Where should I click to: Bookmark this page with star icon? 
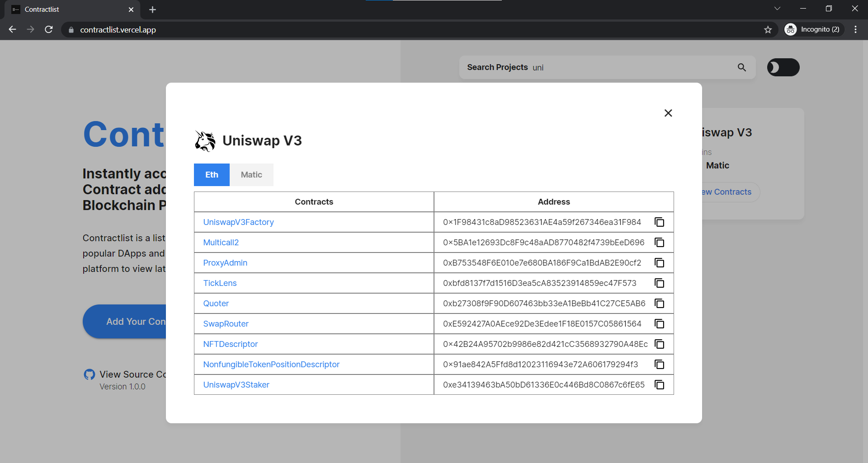point(768,30)
